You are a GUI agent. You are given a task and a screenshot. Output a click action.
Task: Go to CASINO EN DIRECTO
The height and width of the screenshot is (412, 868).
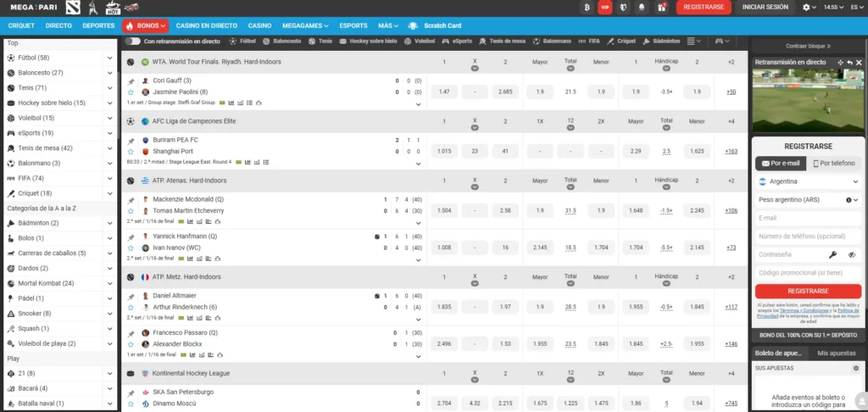pyautogui.click(x=207, y=25)
